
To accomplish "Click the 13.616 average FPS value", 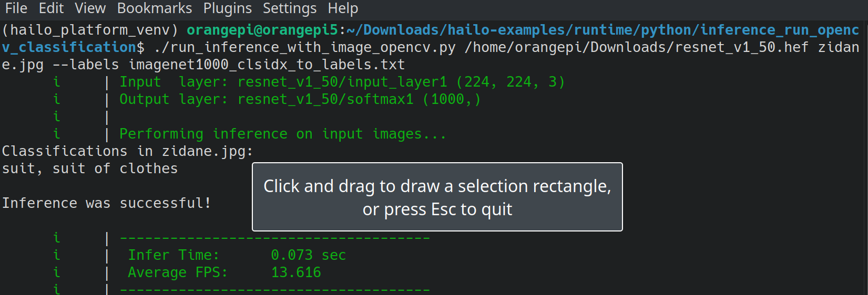I will 296,272.
